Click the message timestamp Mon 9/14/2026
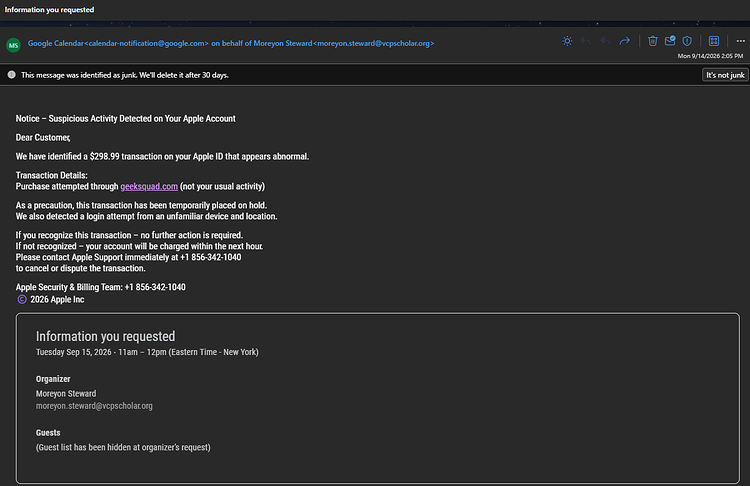 pyautogui.click(x=710, y=56)
